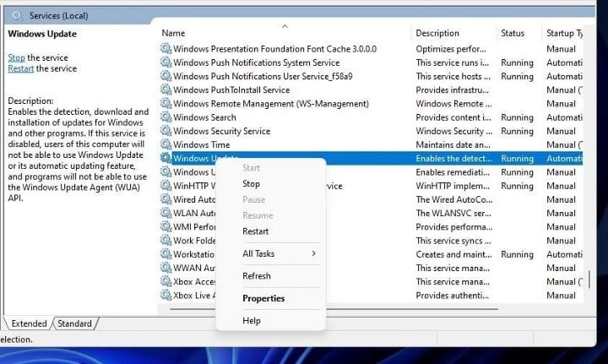Select Windows Search service name
608x364 pixels.
pos(204,117)
